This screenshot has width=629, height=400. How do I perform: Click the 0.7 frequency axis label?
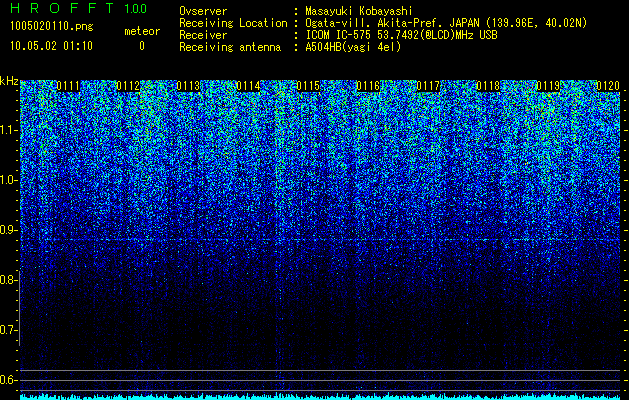(x=7, y=330)
